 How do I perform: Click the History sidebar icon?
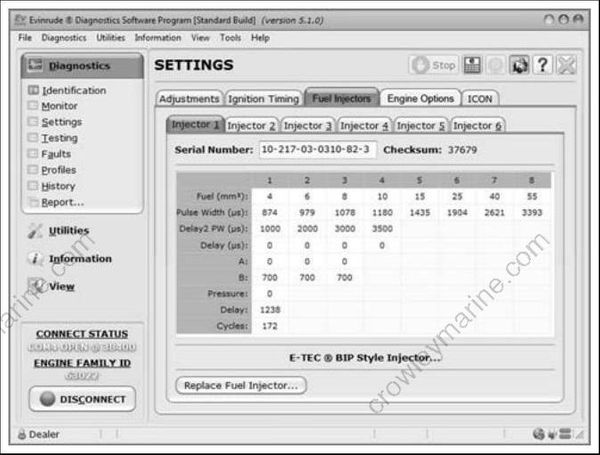[33, 186]
